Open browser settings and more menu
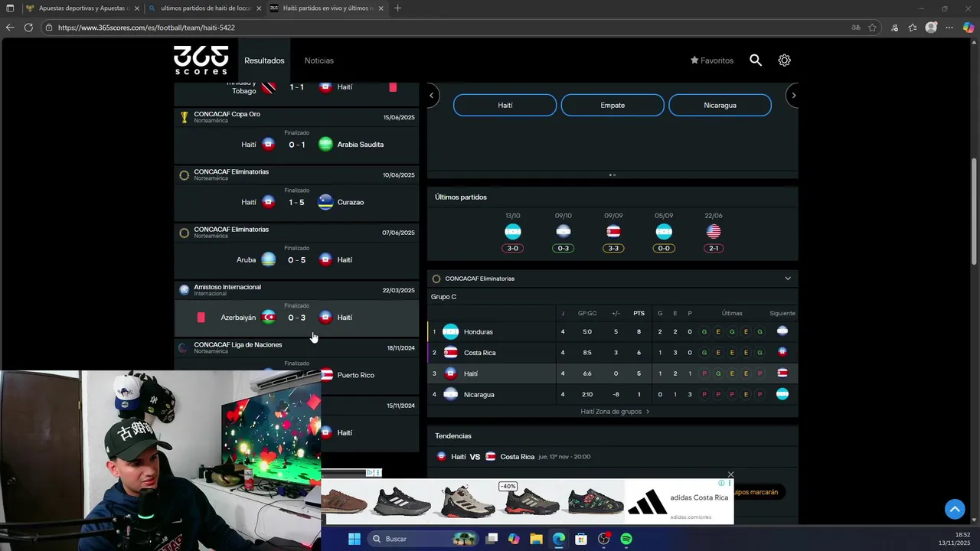This screenshot has width=980, height=551. click(x=949, y=28)
